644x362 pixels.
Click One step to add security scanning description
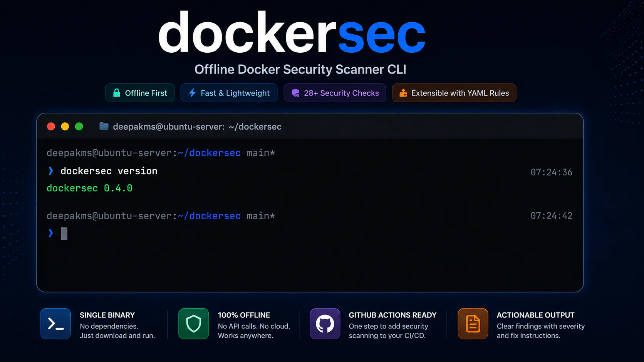[388, 331]
